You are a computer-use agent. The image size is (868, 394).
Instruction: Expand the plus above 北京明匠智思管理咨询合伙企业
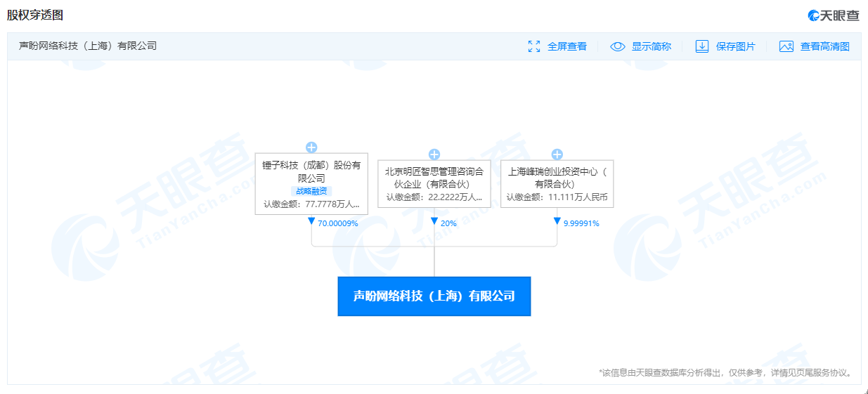click(x=434, y=155)
